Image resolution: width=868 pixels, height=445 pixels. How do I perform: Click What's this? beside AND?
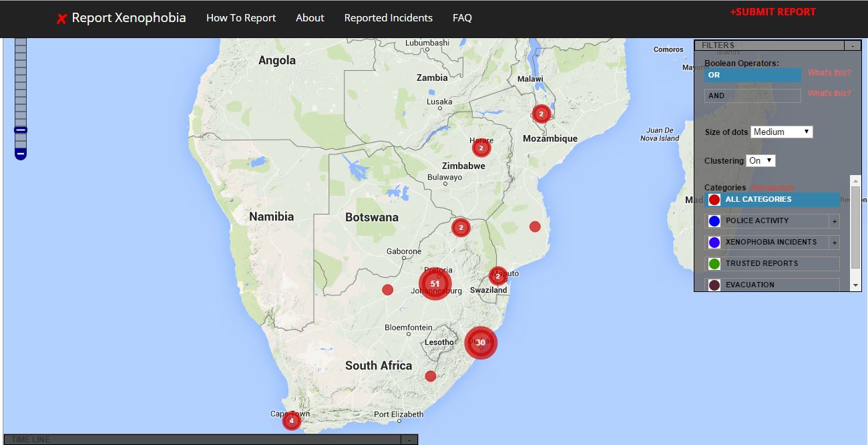pos(829,94)
